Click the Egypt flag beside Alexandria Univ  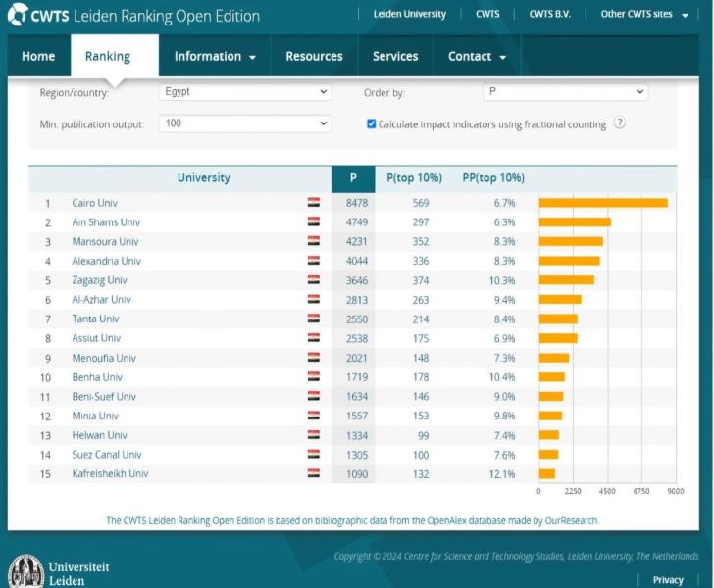pyautogui.click(x=313, y=261)
